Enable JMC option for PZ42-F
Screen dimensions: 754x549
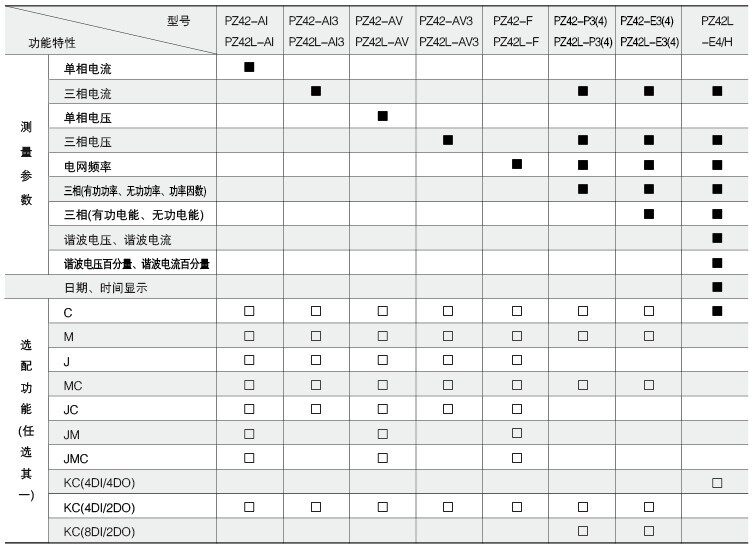(517, 458)
